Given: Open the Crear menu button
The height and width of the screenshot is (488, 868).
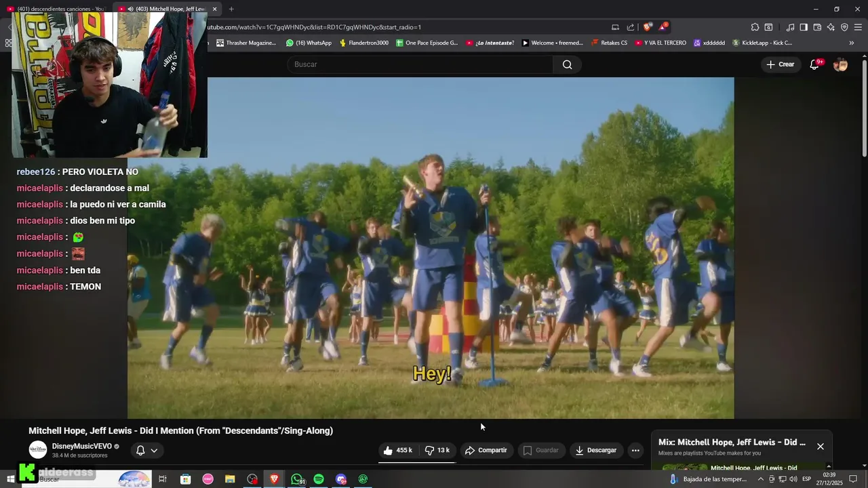Looking at the screenshot, I should click(780, 64).
